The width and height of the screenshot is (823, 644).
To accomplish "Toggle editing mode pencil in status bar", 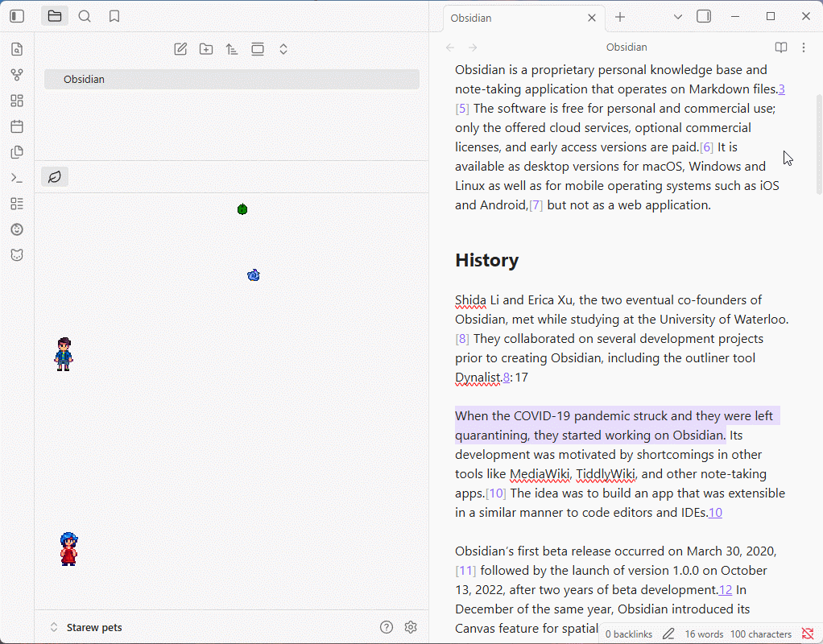I will (668, 634).
